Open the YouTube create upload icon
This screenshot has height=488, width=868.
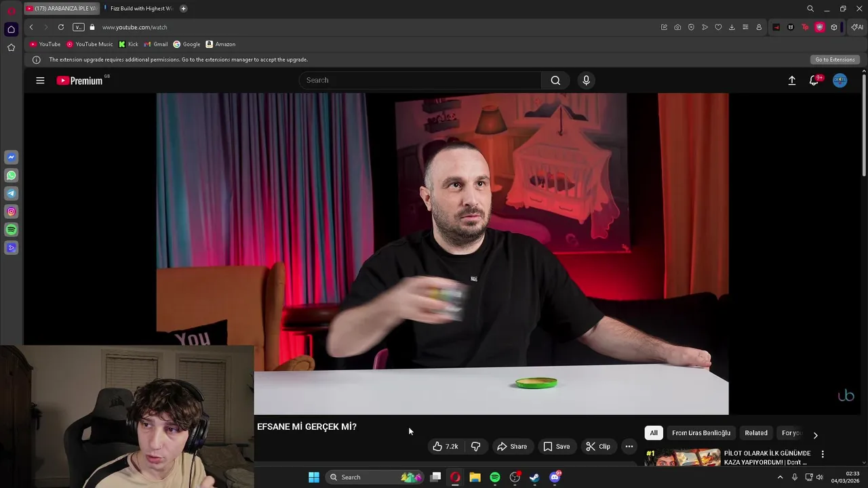(791, 81)
